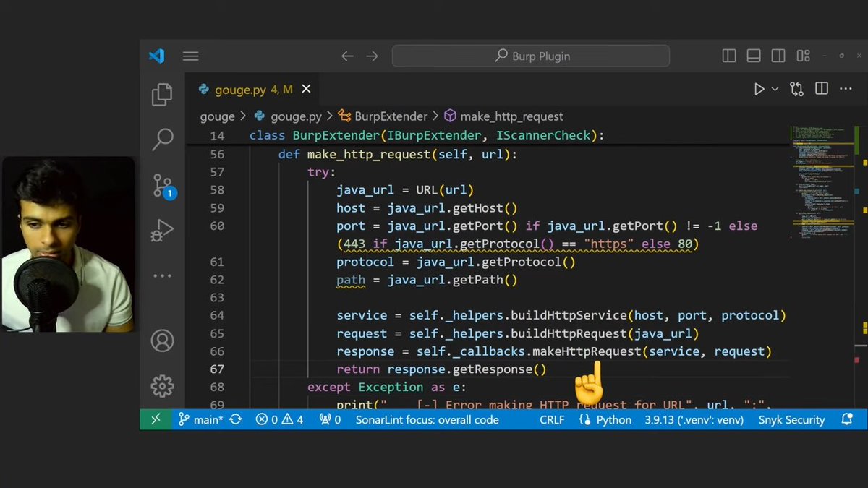
Task: Close the gouge.py tab
Action: (x=306, y=89)
